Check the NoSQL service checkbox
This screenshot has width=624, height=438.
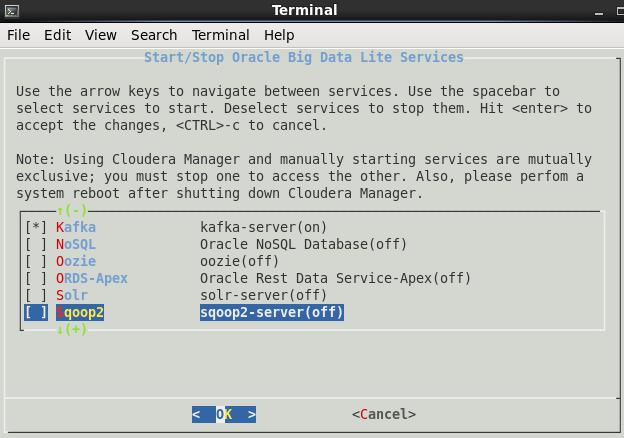[36, 244]
